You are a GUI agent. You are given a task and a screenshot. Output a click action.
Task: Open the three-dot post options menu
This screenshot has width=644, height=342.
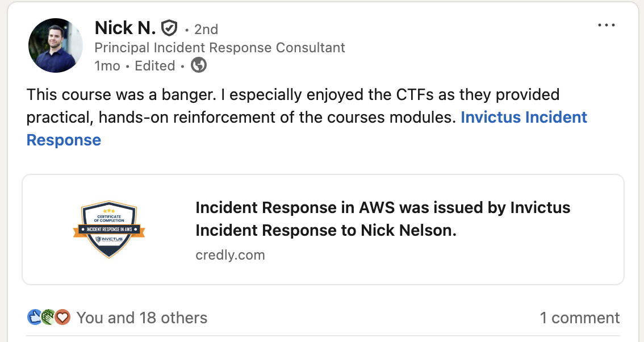coord(607,26)
